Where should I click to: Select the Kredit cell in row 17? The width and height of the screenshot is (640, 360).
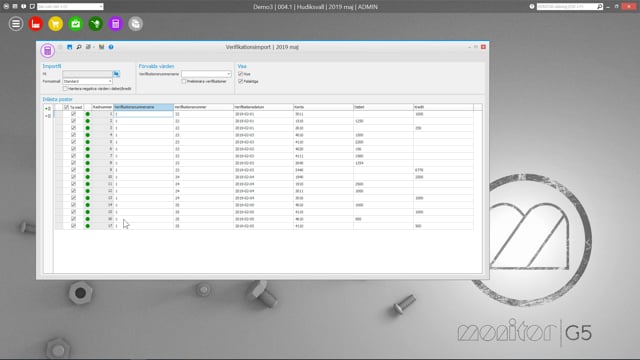point(443,226)
